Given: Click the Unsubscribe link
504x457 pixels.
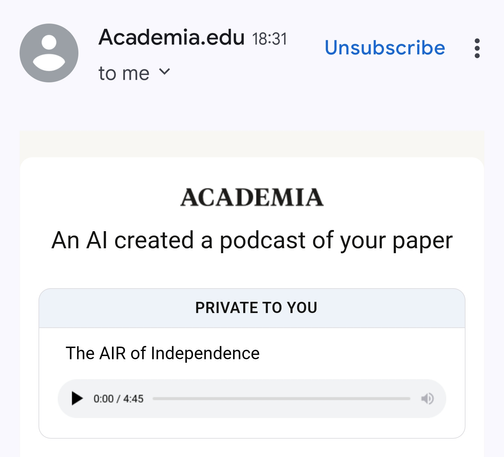Looking at the screenshot, I should coord(385,48).
